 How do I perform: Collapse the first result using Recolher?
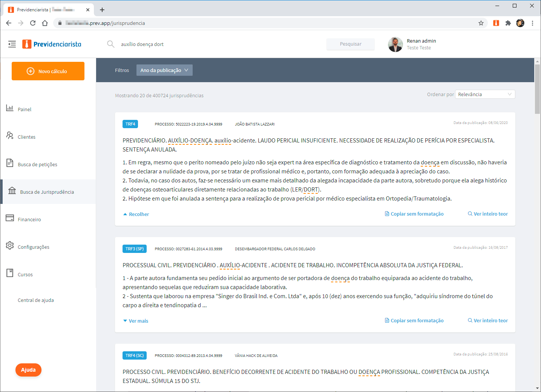tap(136, 214)
